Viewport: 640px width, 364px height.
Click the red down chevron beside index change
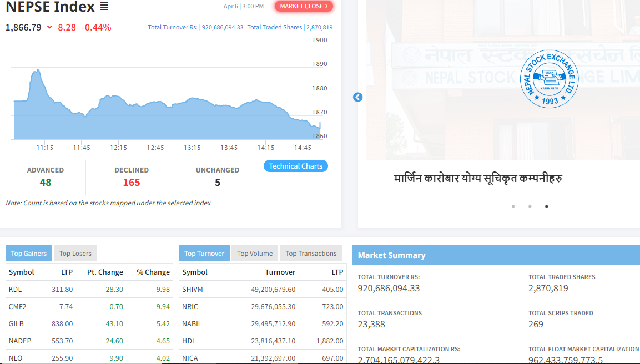49,27
